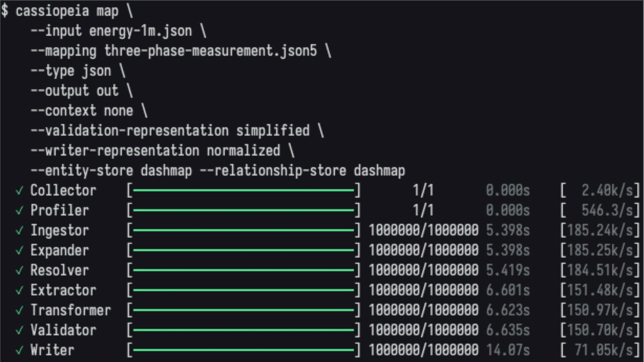This screenshot has width=644, height=362.
Task: Click the Transformer stage checkmark
Action: click(19, 311)
